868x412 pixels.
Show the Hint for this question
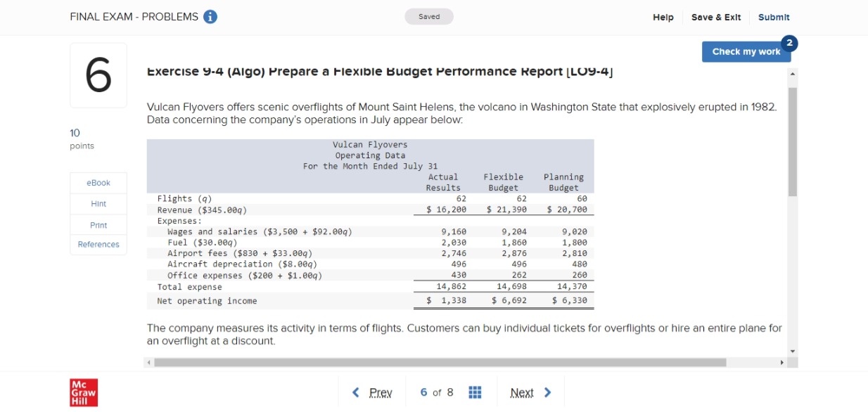click(98, 204)
